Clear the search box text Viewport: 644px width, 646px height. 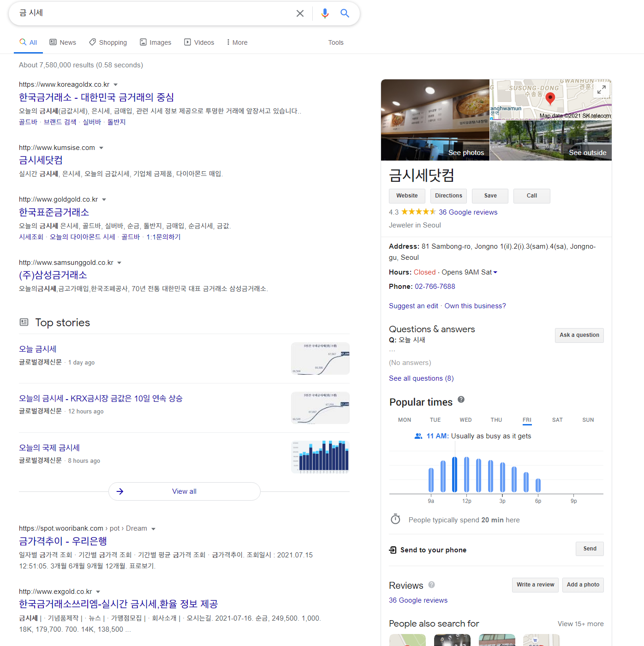click(x=300, y=13)
